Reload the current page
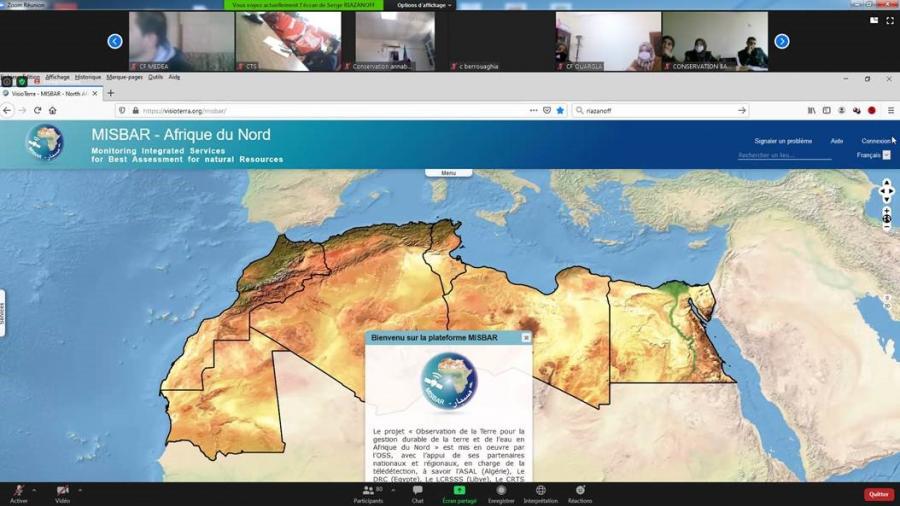The width and height of the screenshot is (900, 506). [37, 110]
